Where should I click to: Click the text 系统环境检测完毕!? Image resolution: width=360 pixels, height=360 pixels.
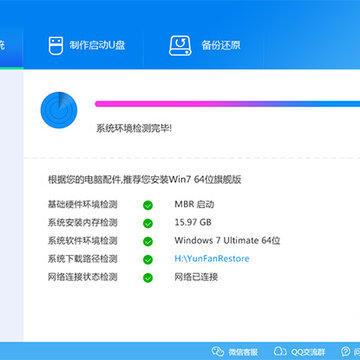134,128
